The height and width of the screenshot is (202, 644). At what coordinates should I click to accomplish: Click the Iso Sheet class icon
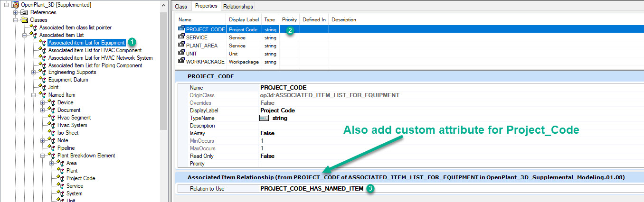point(51,133)
